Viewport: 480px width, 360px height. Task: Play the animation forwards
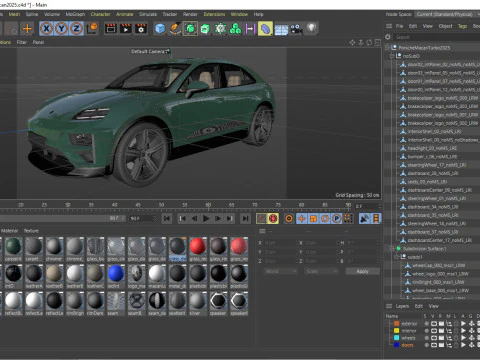[x=206, y=218]
